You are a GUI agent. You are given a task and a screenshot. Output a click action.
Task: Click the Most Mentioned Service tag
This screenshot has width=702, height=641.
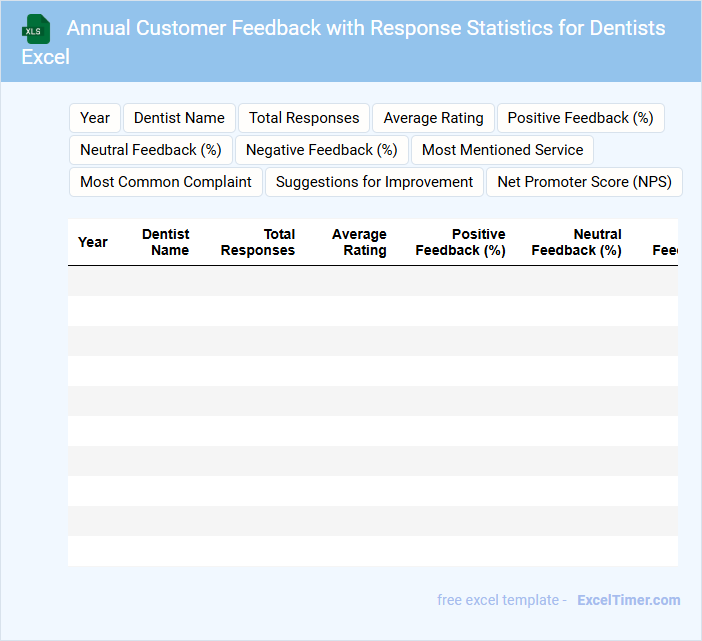tap(502, 150)
